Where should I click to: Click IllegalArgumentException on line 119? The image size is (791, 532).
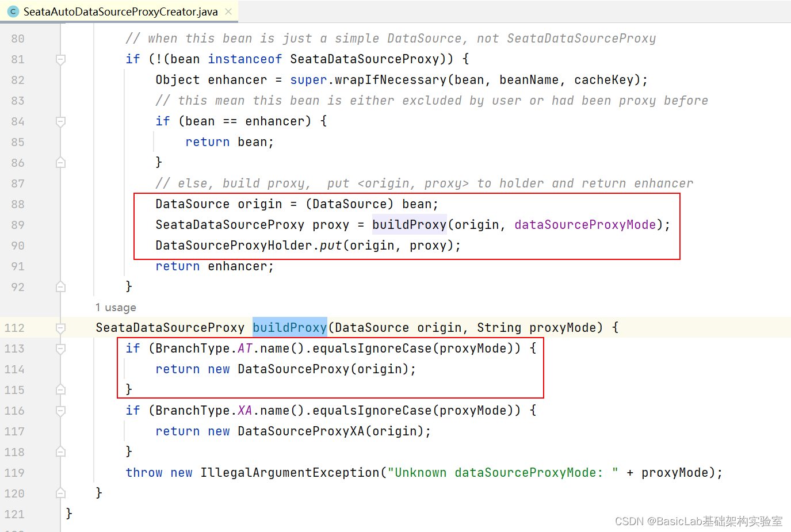point(290,473)
